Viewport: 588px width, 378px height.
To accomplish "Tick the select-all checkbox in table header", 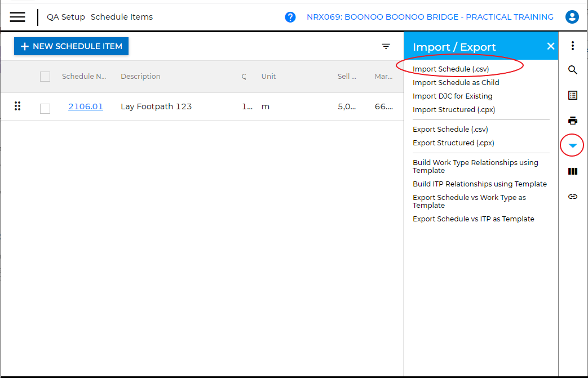I will tap(45, 77).
